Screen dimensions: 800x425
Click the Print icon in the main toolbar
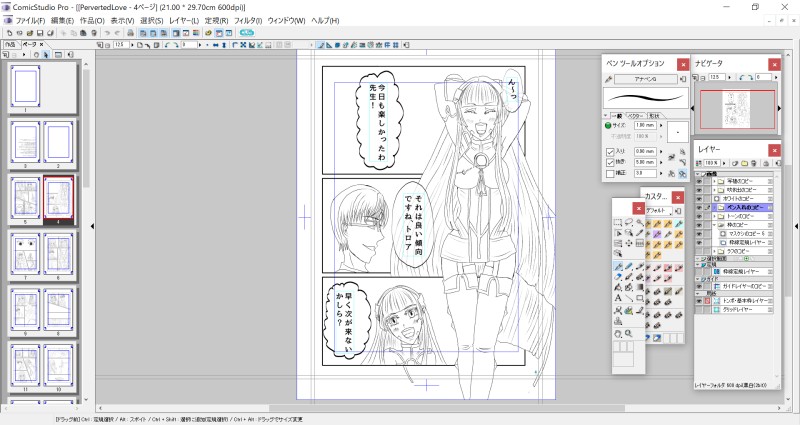click(x=130, y=33)
